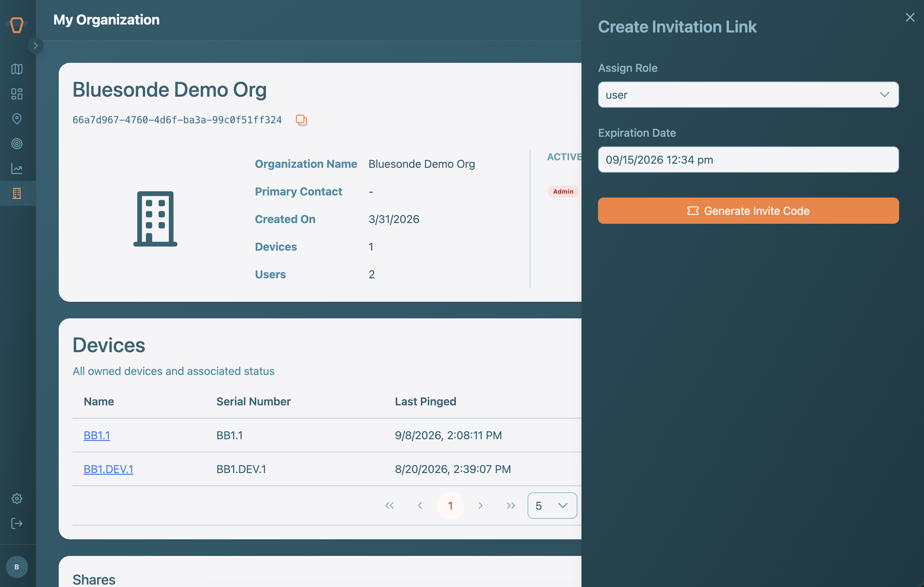Select the organization building icon in sidebar
This screenshot has height=587, width=924.
point(17,193)
